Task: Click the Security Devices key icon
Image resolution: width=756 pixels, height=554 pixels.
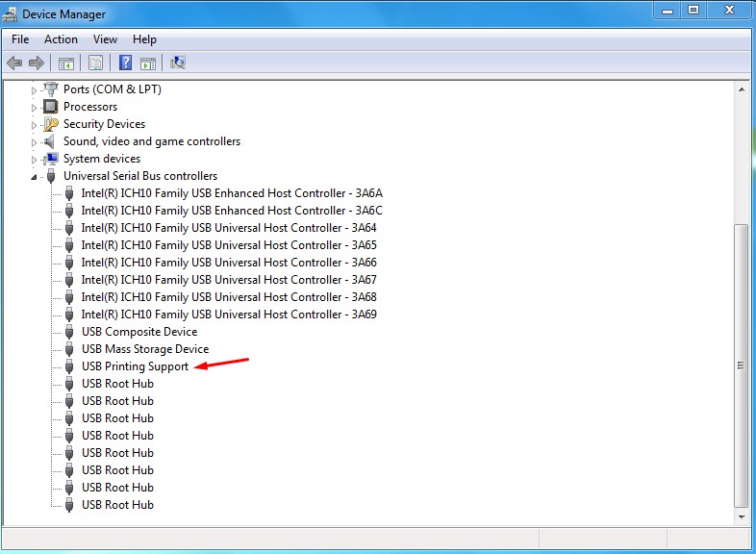Action: tap(51, 124)
